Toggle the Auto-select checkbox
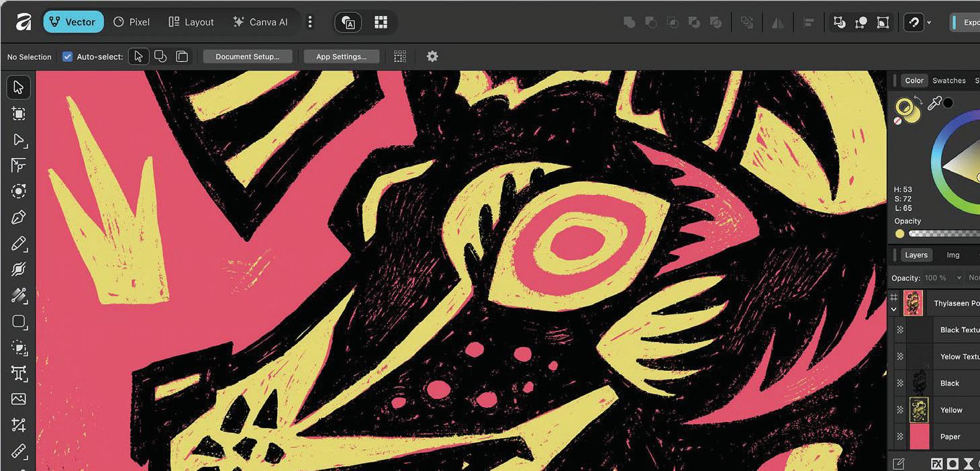Screen dimensions: 980x471 tap(67, 56)
